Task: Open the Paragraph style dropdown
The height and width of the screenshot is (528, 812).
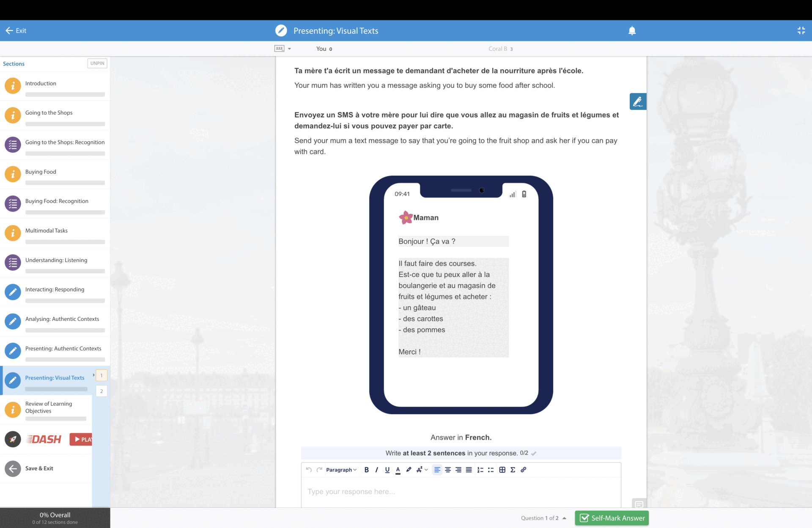Action: coord(341,470)
